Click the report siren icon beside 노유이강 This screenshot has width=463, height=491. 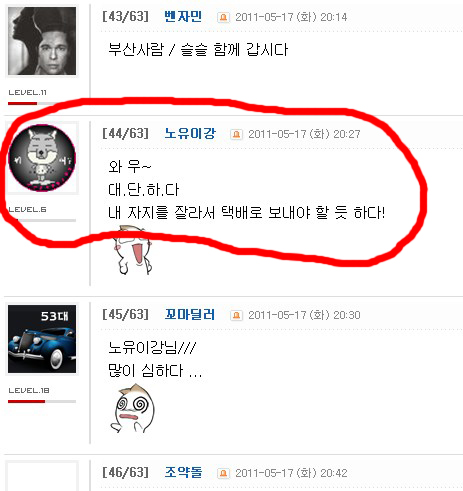[x=236, y=134]
